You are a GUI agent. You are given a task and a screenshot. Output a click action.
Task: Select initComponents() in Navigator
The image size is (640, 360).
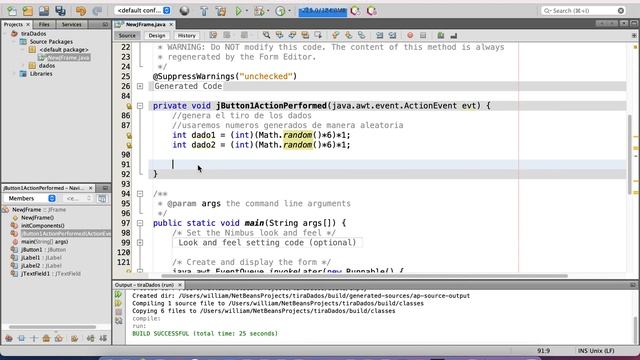tap(43, 226)
